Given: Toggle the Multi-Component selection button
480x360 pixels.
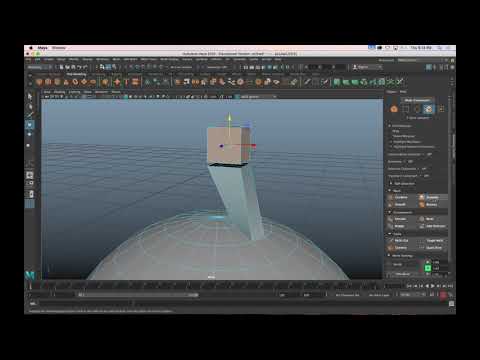Looking at the screenshot, I should (x=417, y=100).
